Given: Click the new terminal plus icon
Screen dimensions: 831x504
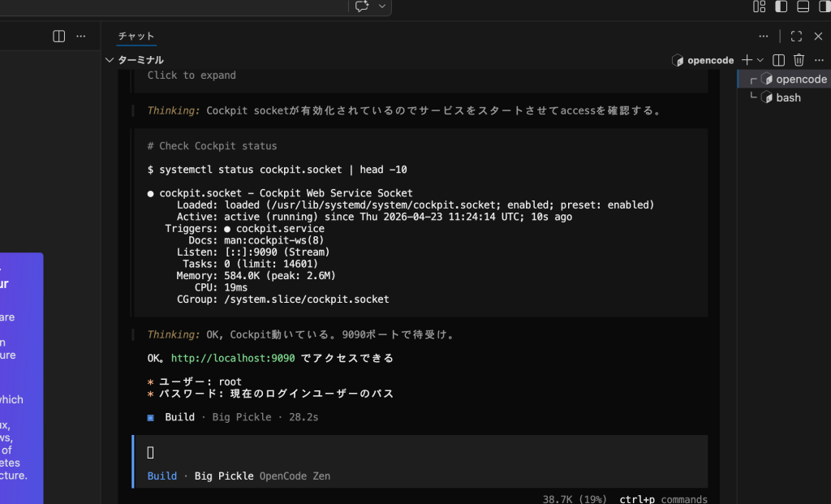Looking at the screenshot, I should (x=747, y=60).
